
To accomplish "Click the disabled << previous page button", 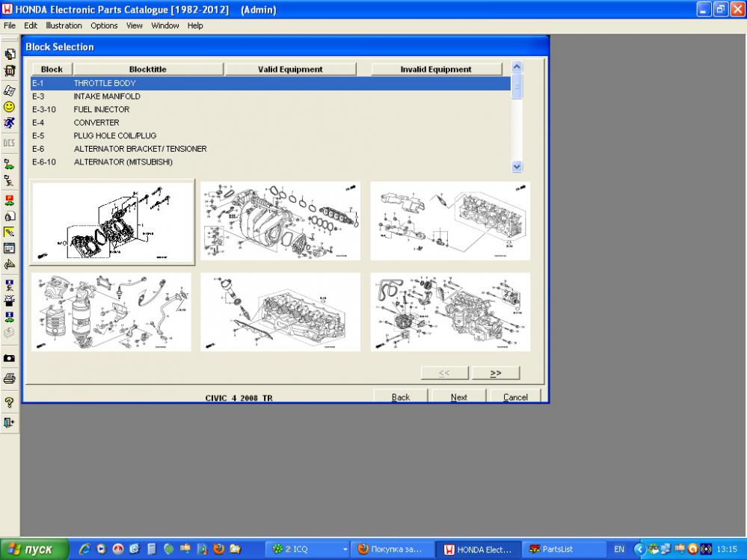I will point(444,373).
